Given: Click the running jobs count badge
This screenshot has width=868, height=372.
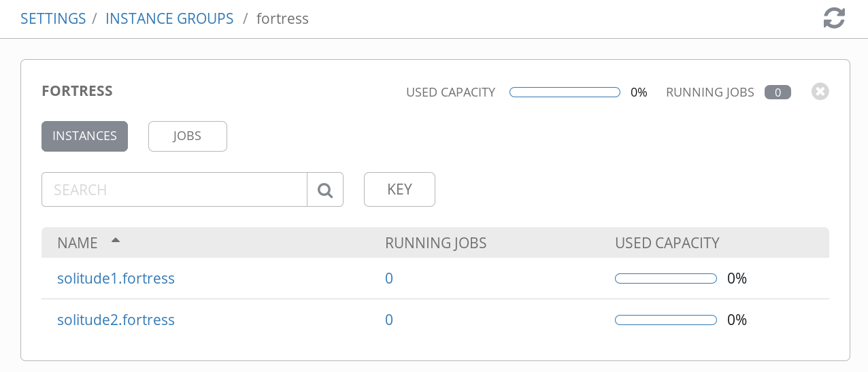Looking at the screenshot, I should click(777, 92).
